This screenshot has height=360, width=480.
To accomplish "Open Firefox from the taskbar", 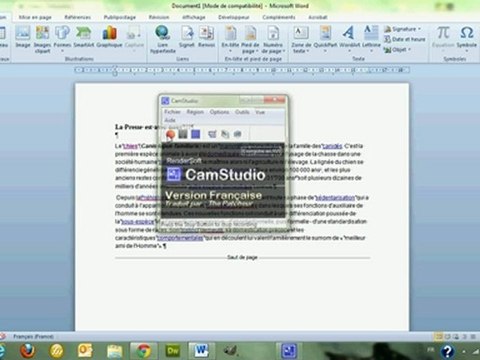I will coord(28,351).
